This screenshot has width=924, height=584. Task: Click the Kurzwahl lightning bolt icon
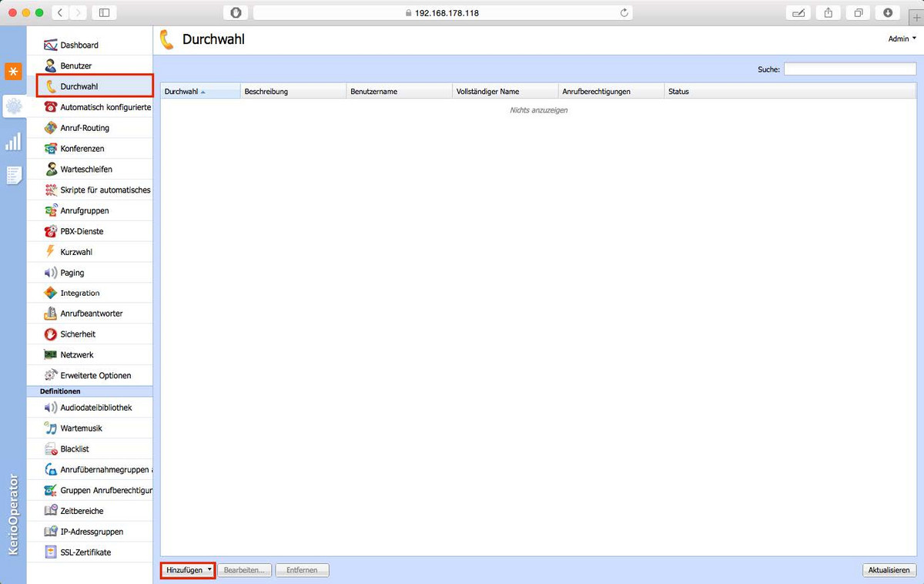(x=51, y=252)
